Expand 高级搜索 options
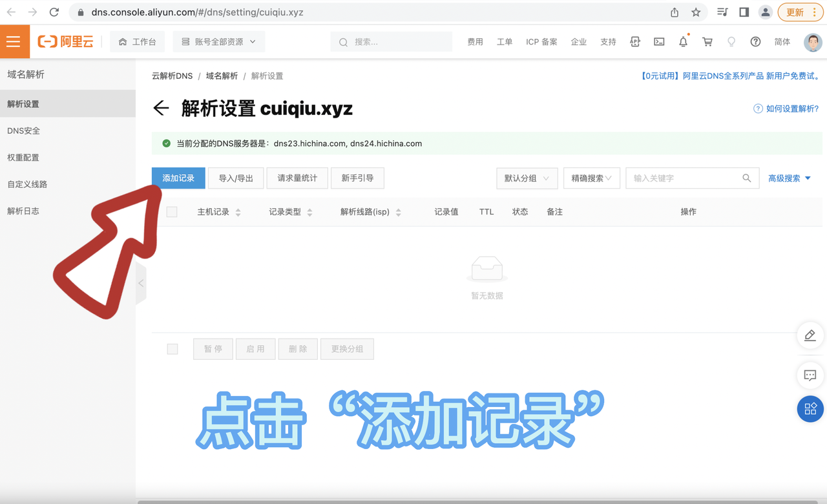This screenshot has width=827, height=504. [790, 178]
